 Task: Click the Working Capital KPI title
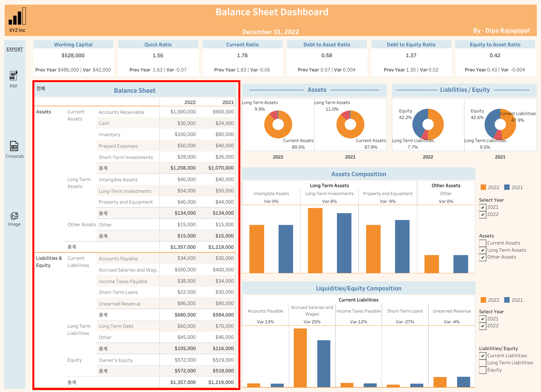[73, 45]
